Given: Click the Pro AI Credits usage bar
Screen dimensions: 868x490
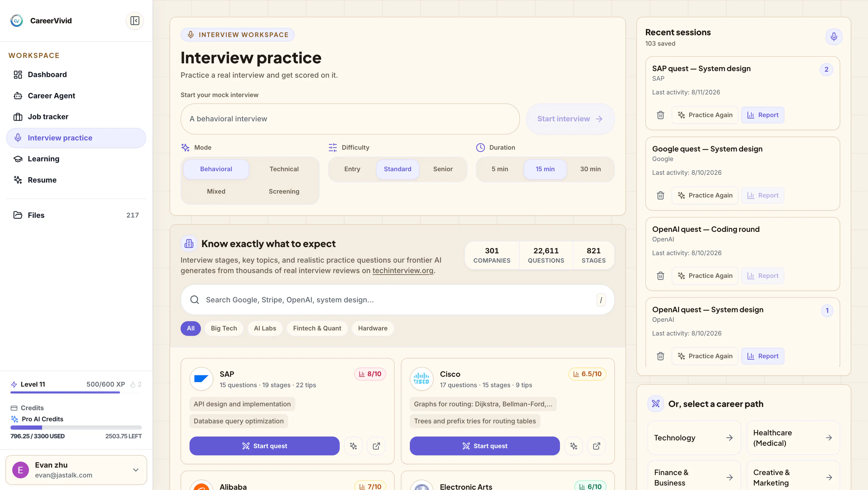Looking at the screenshot, I should pyautogui.click(x=76, y=427).
